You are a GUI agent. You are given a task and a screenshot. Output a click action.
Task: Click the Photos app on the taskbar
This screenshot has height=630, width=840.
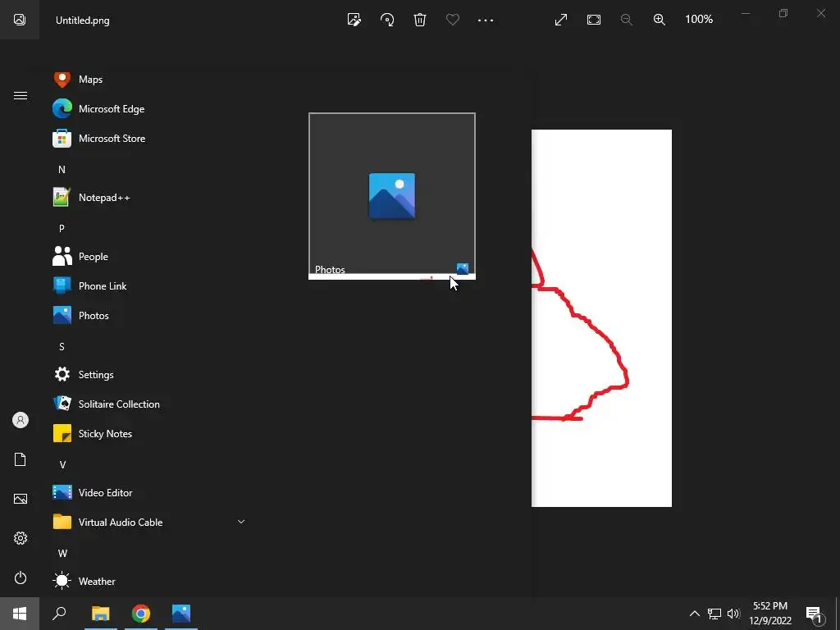(181, 614)
